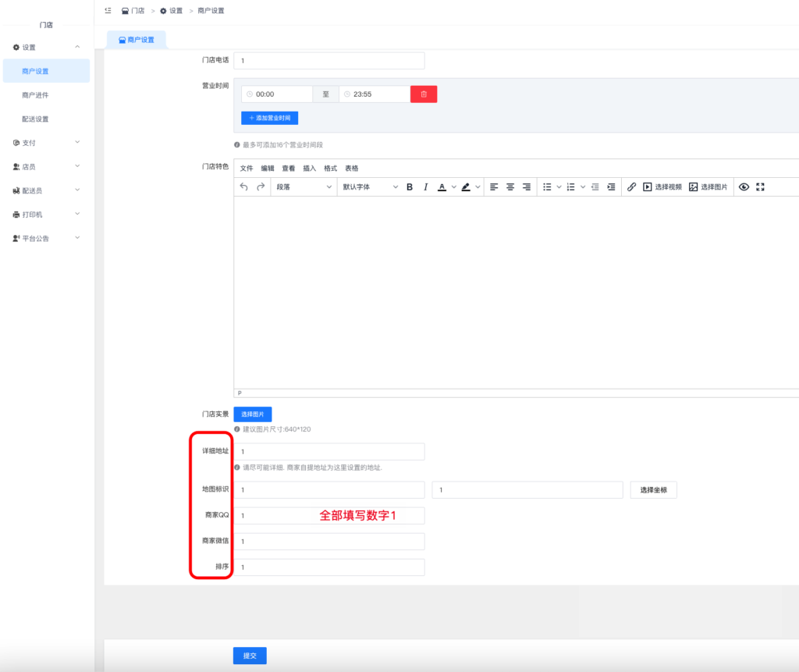The height and width of the screenshot is (672, 799).
Task: Collapse the sidebar with the fold icon
Action: tap(108, 10)
